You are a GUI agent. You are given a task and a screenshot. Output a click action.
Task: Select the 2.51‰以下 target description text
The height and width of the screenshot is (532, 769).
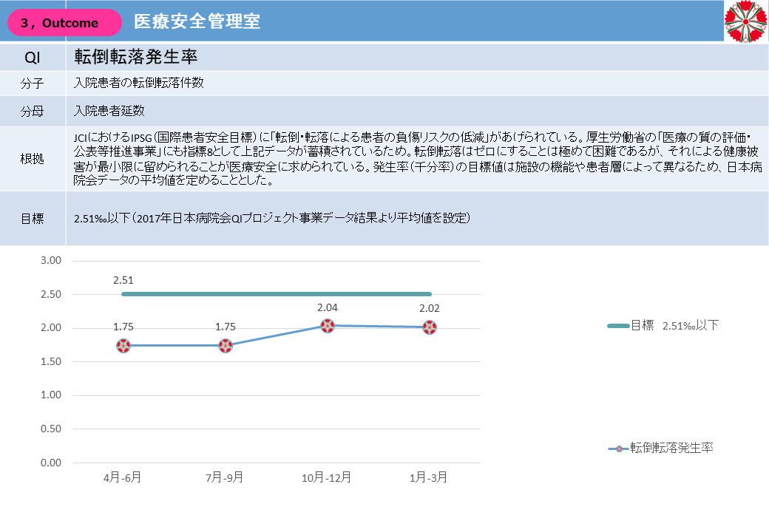(272, 218)
